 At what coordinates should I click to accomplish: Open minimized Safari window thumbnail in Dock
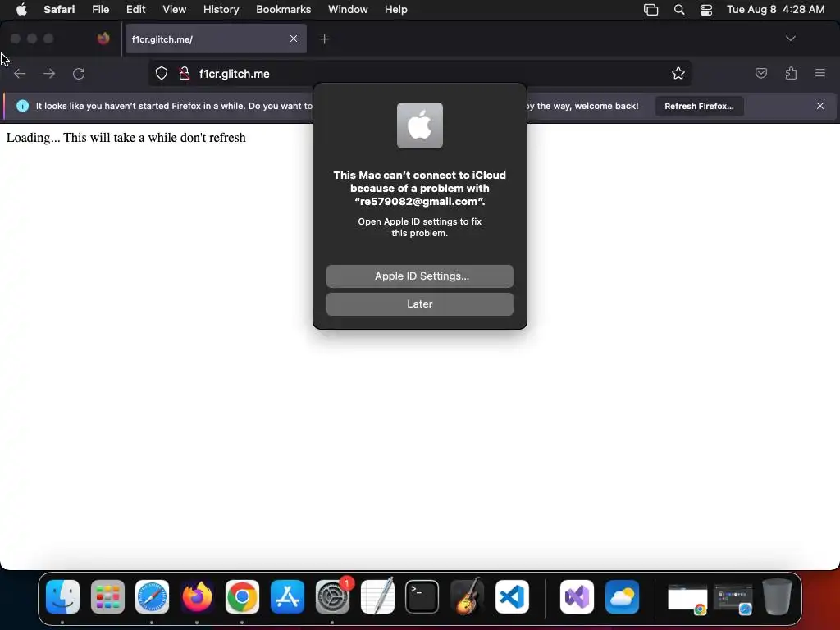[x=733, y=599]
